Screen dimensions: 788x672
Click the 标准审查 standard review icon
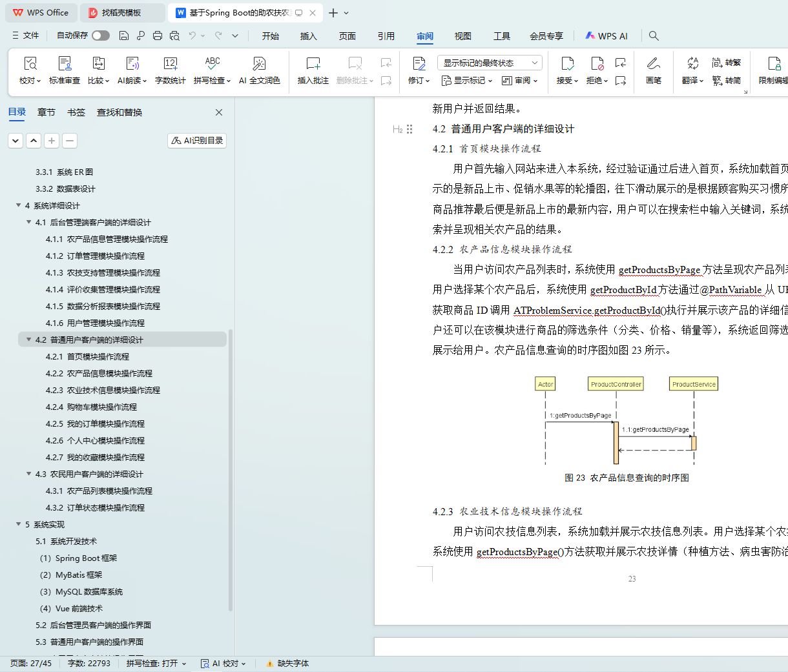coord(65,64)
